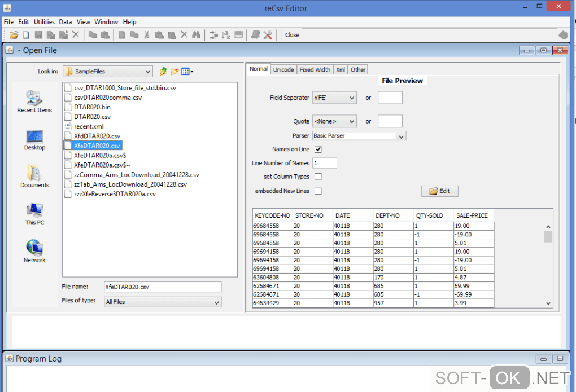
Task: Open the Utilities menu
Action: [x=44, y=22]
